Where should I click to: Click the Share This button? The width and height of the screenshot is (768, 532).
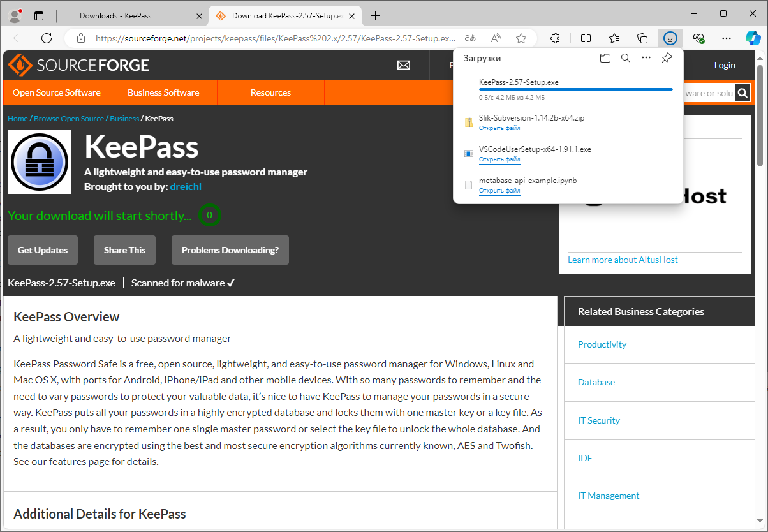click(x=124, y=250)
